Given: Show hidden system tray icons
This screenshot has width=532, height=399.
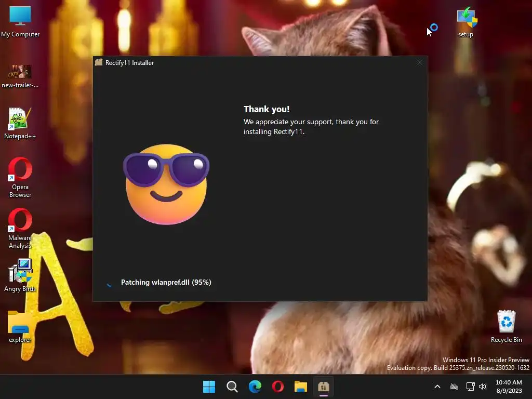Looking at the screenshot, I should click(437, 387).
